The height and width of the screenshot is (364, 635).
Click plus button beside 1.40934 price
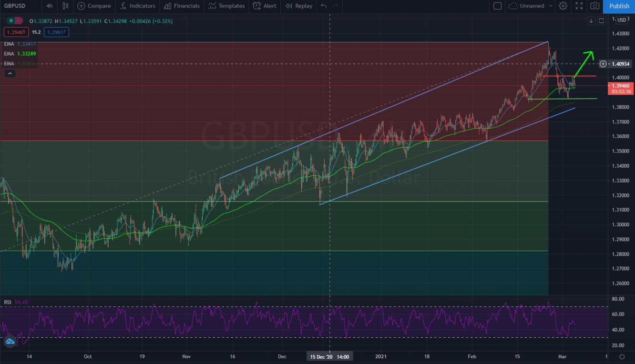603,64
